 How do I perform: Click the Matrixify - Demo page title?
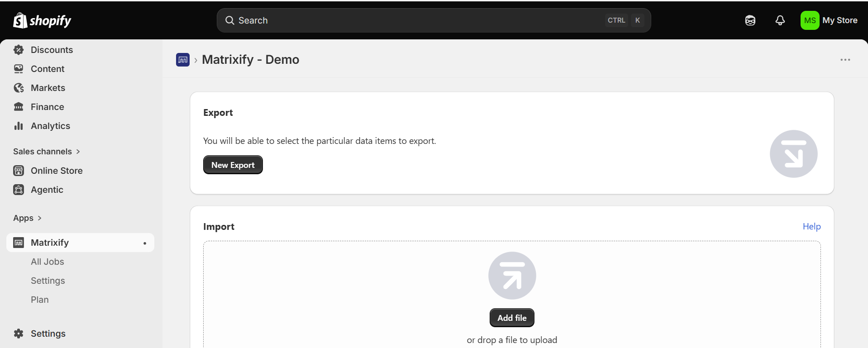(x=250, y=60)
